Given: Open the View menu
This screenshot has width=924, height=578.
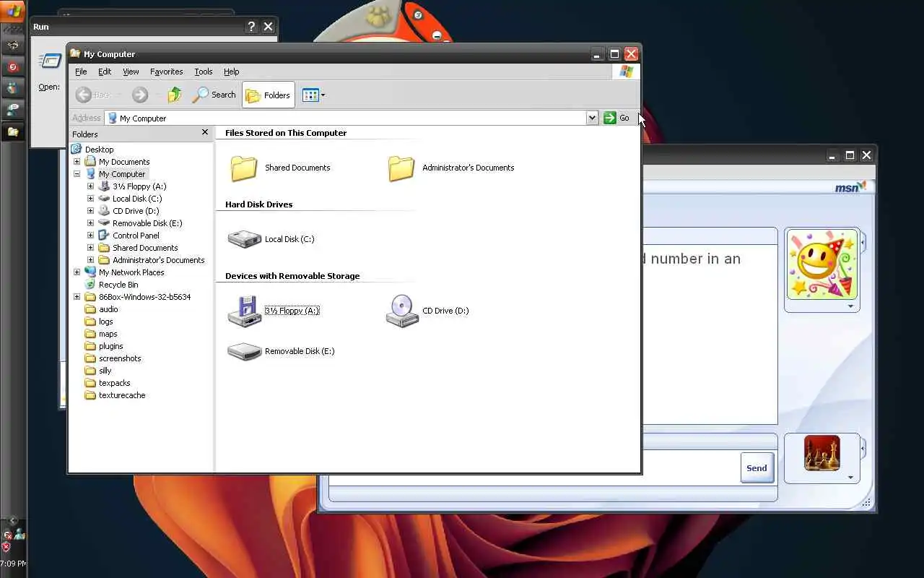Looking at the screenshot, I should pos(131,72).
